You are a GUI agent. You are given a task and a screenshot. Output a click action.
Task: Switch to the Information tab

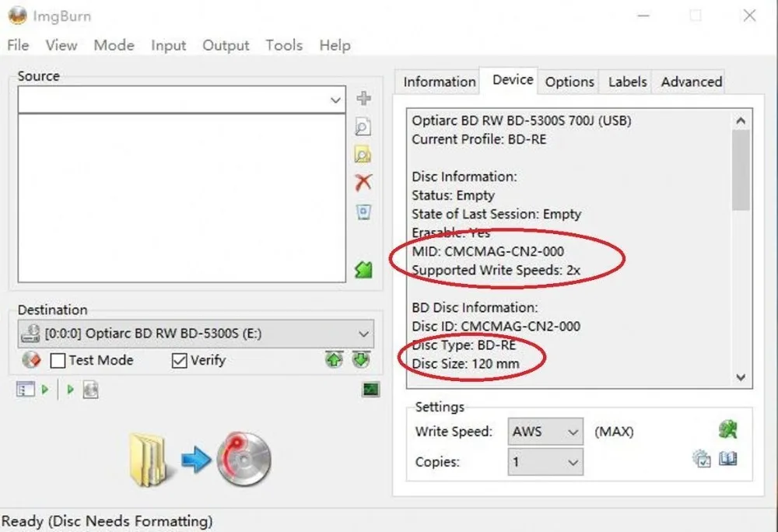pos(439,82)
